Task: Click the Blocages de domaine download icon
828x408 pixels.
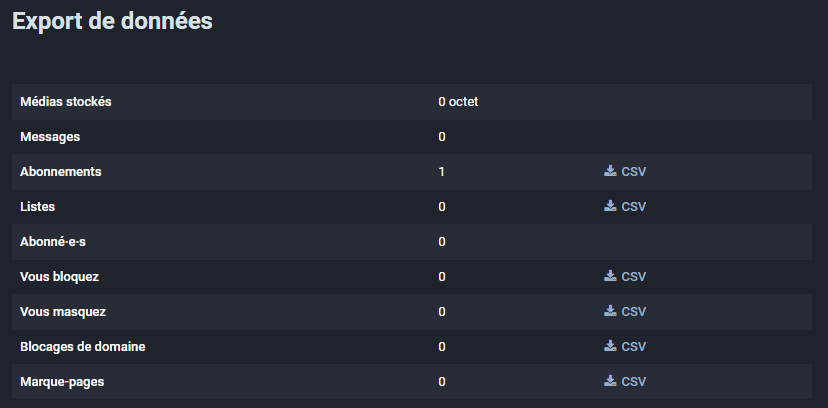Action: click(610, 346)
